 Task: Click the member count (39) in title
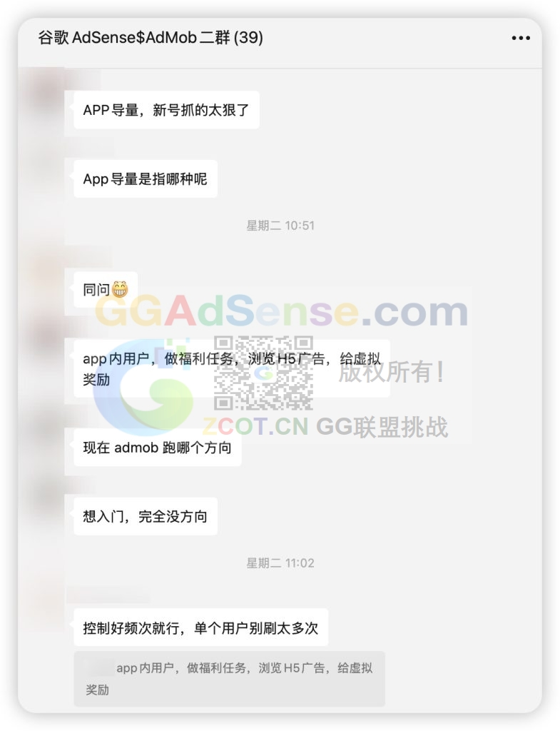[248, 37]
